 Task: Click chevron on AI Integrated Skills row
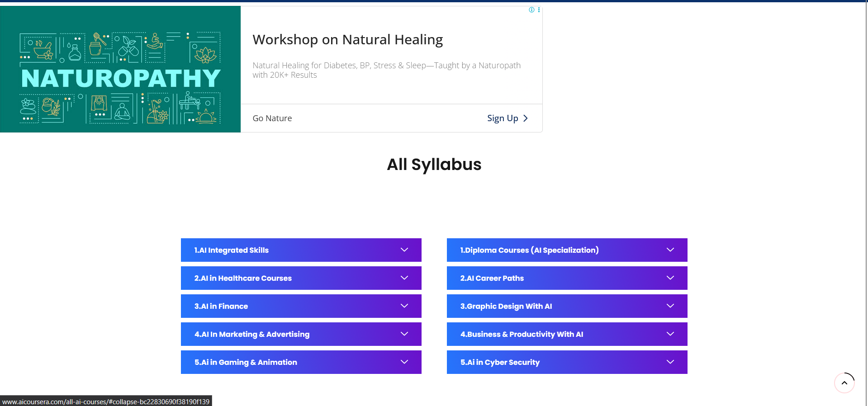(404, 250)
